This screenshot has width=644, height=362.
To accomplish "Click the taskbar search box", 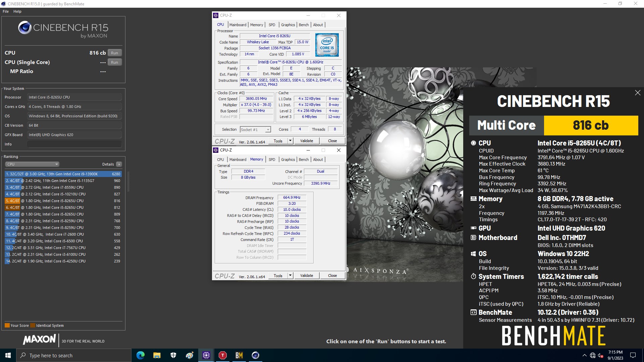I will click(74, 355).
